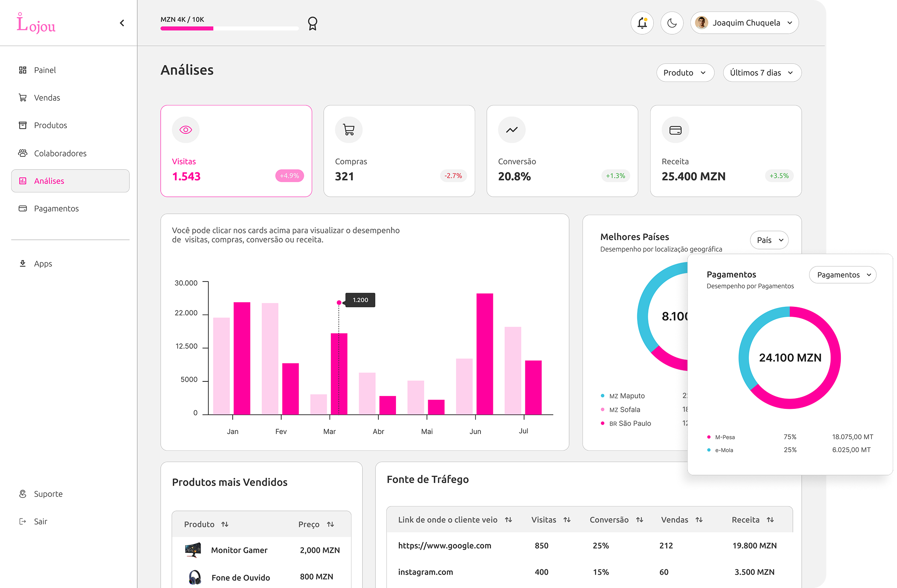
Task: Click the Receita card icon
Action: (x=675, y=130)
